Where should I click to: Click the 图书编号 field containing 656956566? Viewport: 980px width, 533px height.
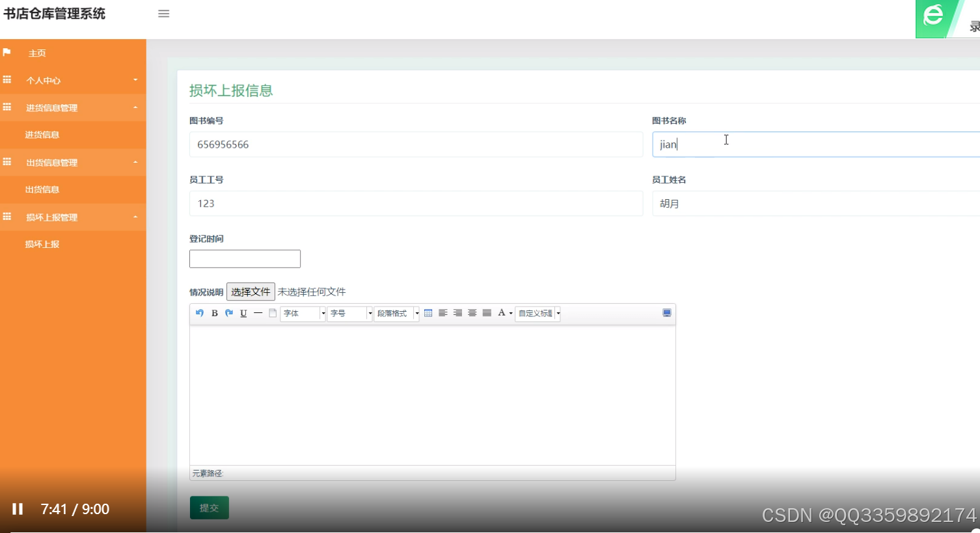(x=416, y=144)
